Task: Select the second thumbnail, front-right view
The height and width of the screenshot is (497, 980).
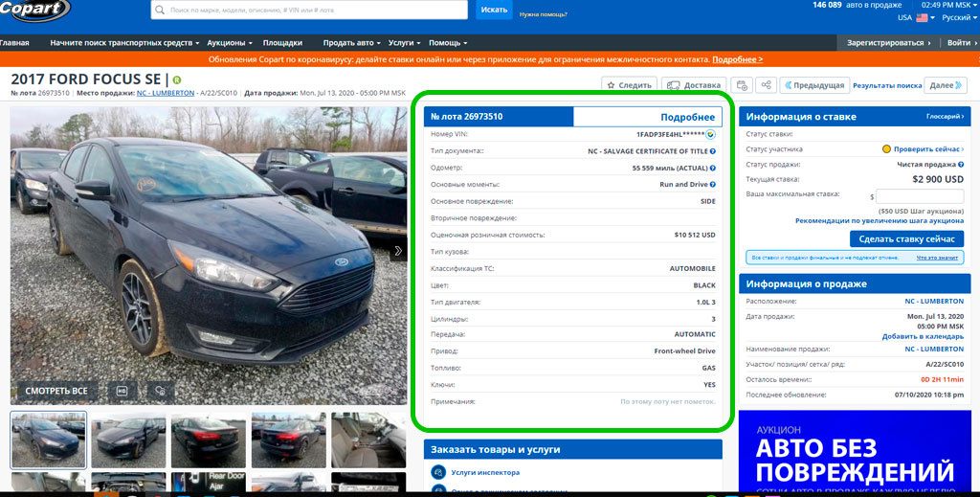Action: 128,441
